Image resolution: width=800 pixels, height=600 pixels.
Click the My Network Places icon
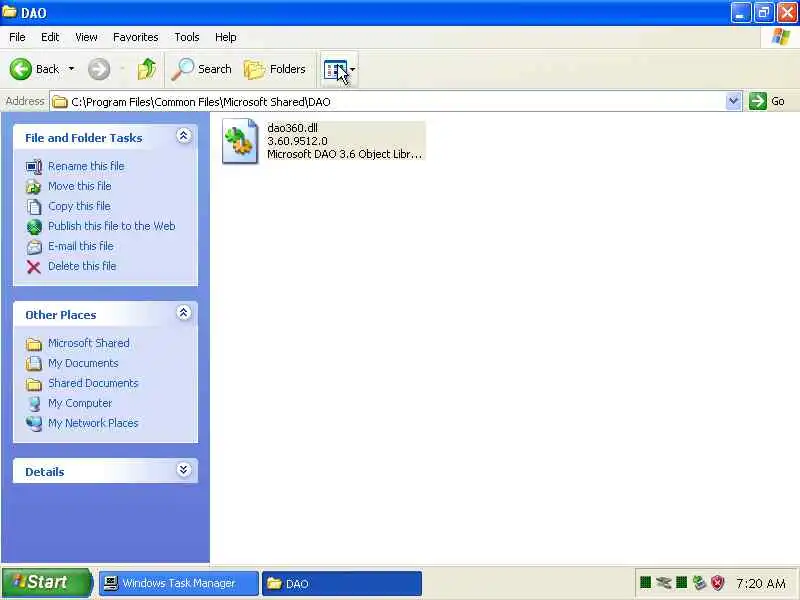click(34, 423)
